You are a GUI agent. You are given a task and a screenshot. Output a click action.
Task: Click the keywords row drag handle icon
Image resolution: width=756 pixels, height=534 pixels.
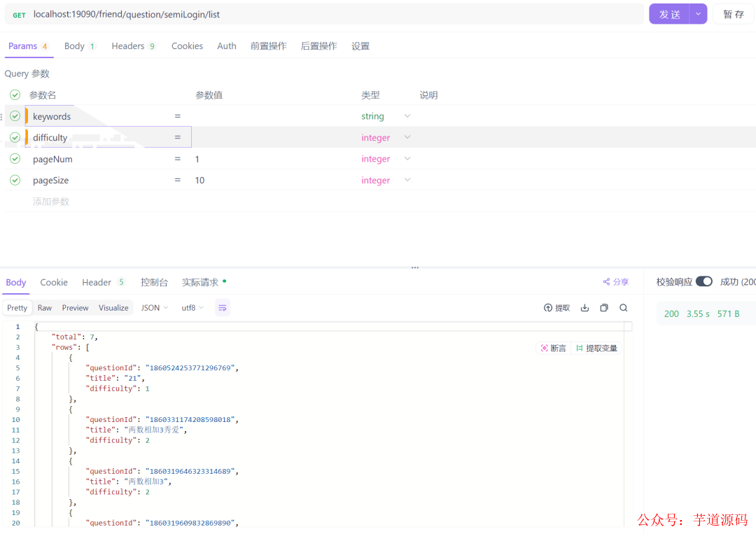[2, 117]
